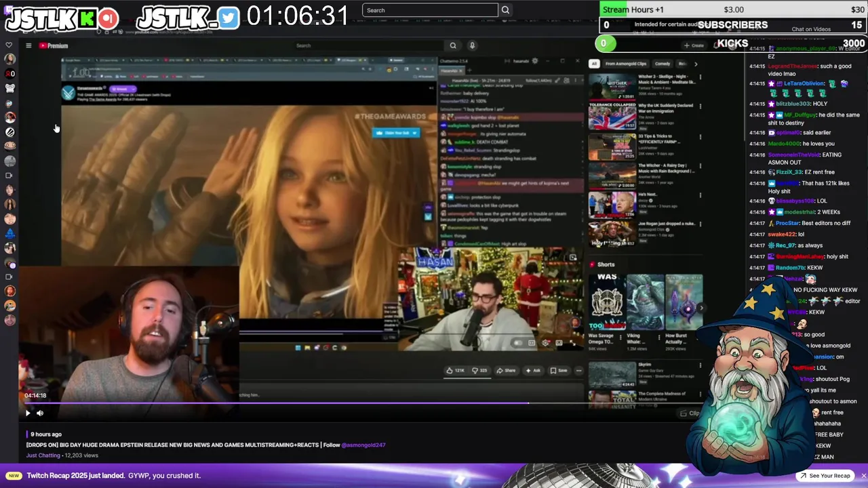The image size is (868, 488).
Task: Open Witcher 3 Skellige Night video thumbnail
Action: click(612, 86)
